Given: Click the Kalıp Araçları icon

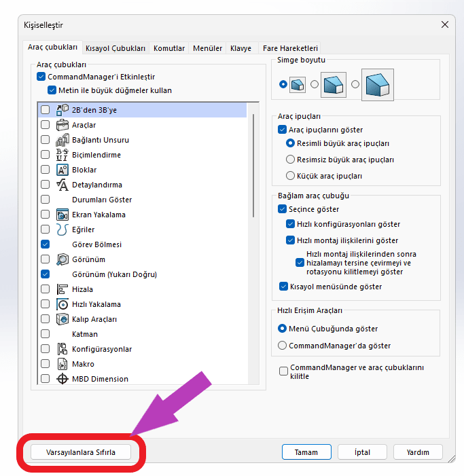Looking at the screenshot, I should coord(62,319).
